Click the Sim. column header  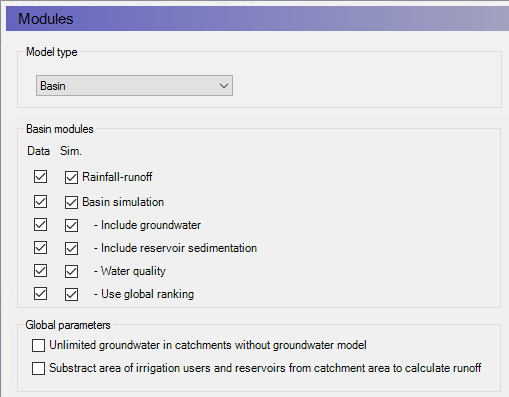click(71, 151)
